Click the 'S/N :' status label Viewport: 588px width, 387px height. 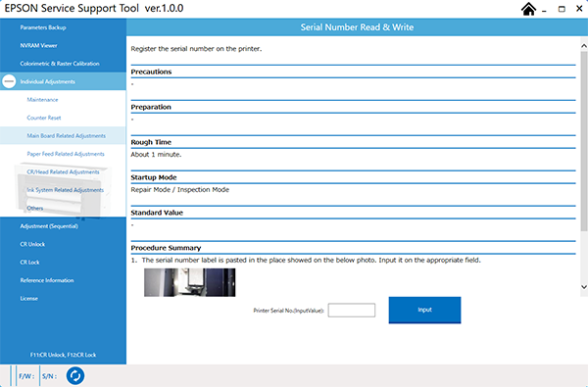click(49, 376)
